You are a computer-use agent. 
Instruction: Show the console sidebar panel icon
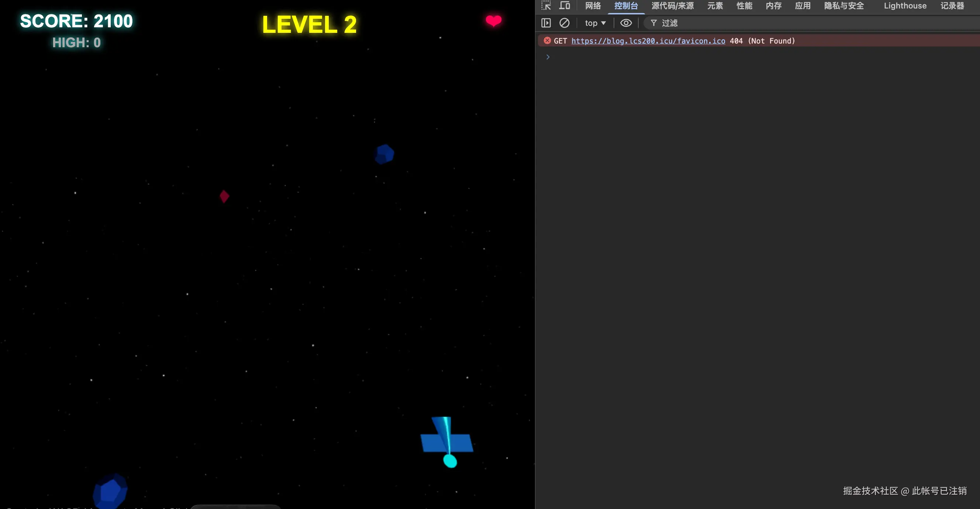point(546,23)
